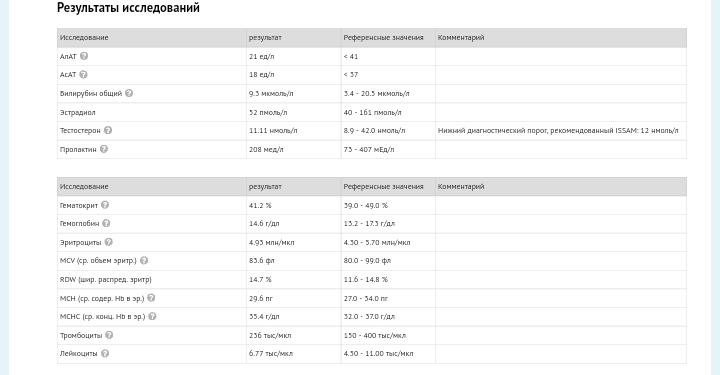720x375 pixels.
Task: Select the RDW (шир. распред. эритр) row
Action: [x=371, y=280]
